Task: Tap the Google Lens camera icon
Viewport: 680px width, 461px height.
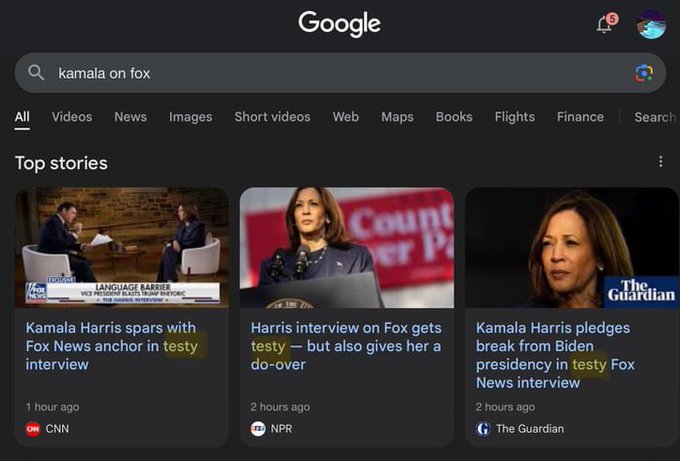Action: click(x=644, y=73)
